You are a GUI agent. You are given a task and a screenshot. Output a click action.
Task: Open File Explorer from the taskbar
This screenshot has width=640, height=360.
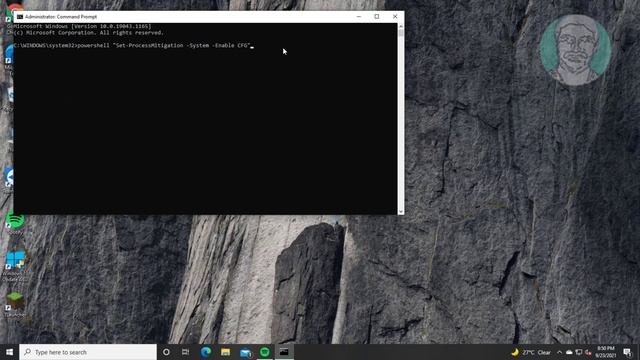coord(225,352)
